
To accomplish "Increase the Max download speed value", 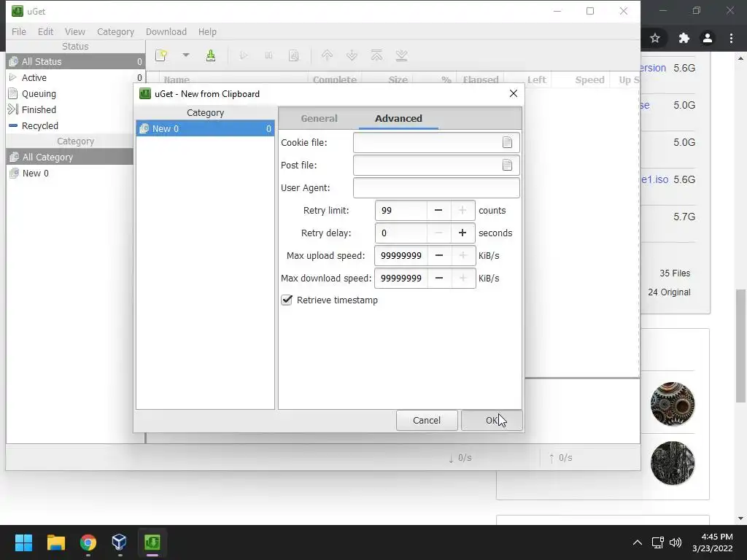I will [x=462, y=278].
